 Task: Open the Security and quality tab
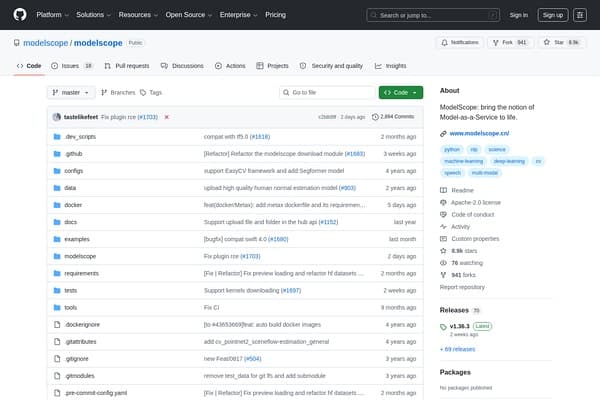331,66
